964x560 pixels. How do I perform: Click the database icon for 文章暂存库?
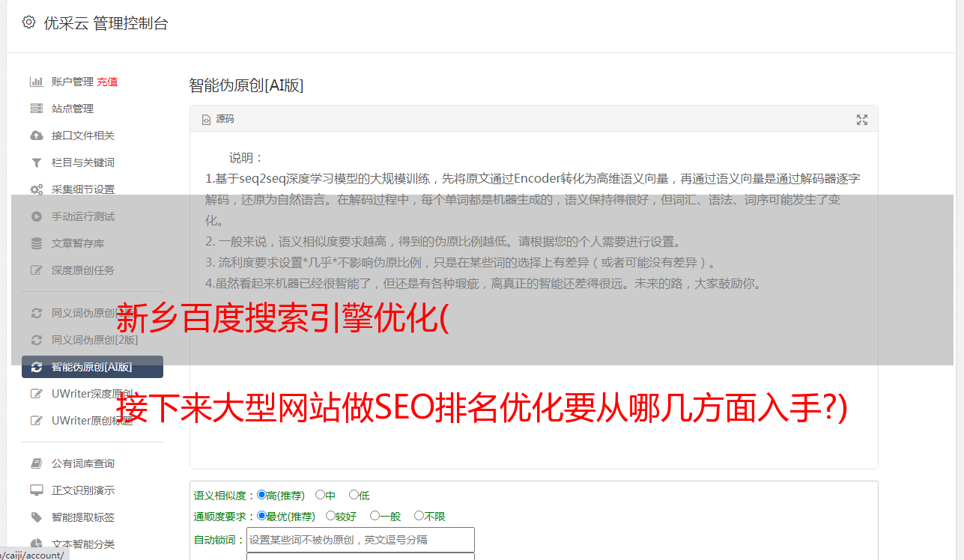[x=36, y=243]
